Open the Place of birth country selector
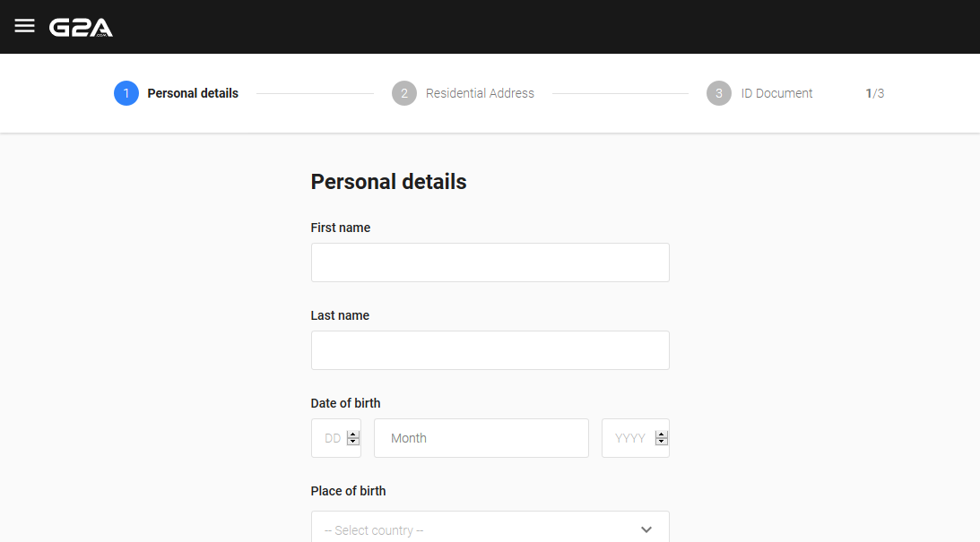The height and width of the screenshot is (542, 980). [490, 527]
